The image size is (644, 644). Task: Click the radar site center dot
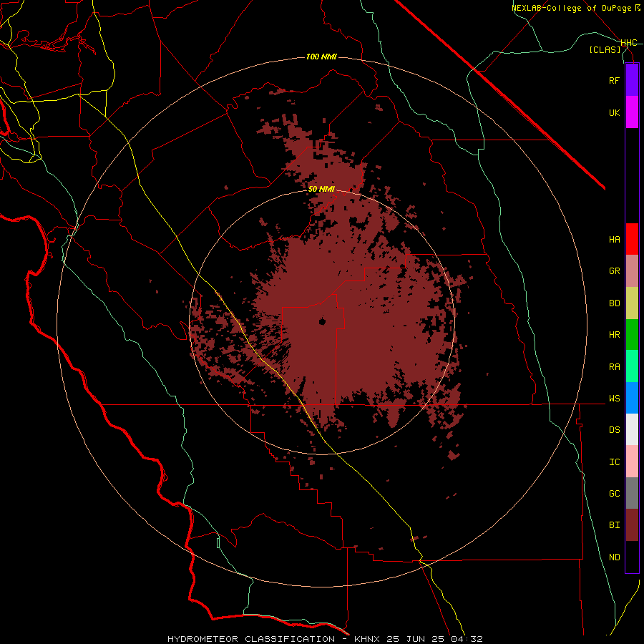pos(322,321)
